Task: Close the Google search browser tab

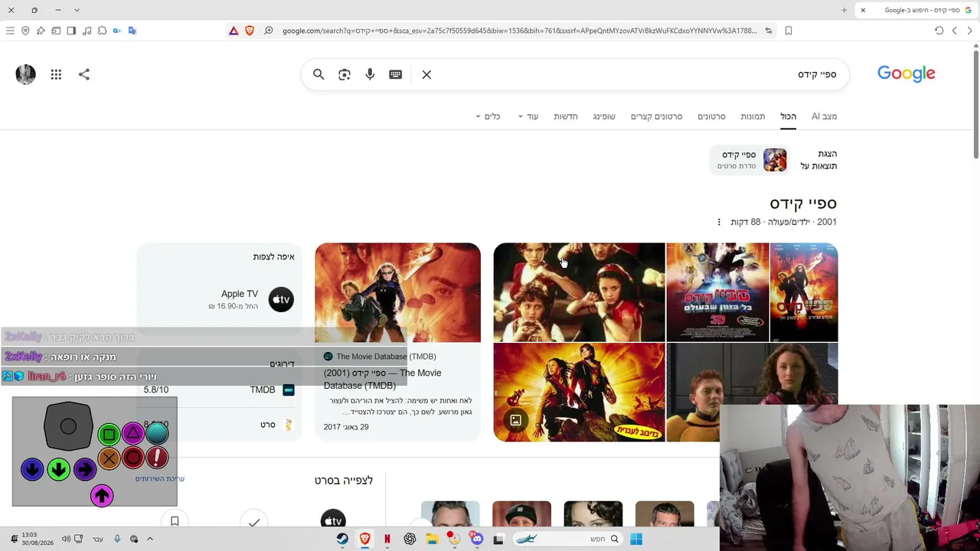Action: tap(863, 10)
